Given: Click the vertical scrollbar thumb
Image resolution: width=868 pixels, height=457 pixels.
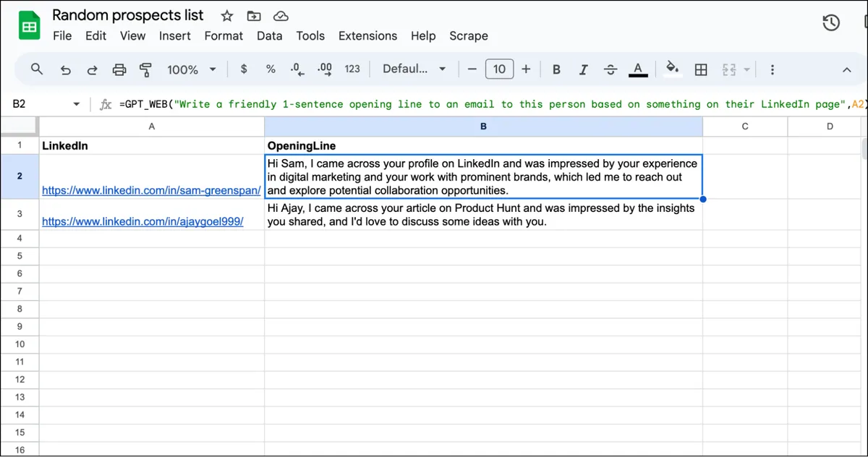Looking at the screenshot, I should tap(864, 148).
